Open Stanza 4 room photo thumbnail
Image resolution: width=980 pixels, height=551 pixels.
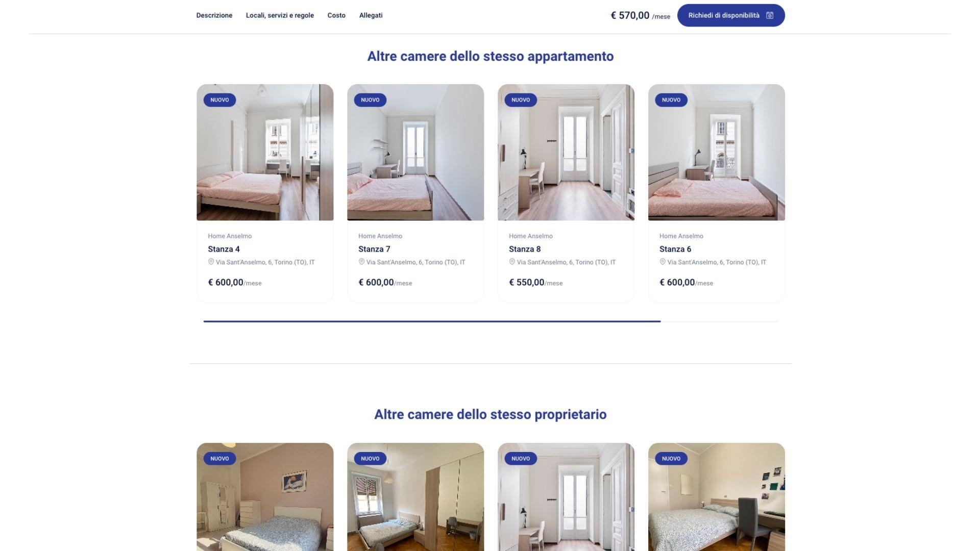[265, 153]
